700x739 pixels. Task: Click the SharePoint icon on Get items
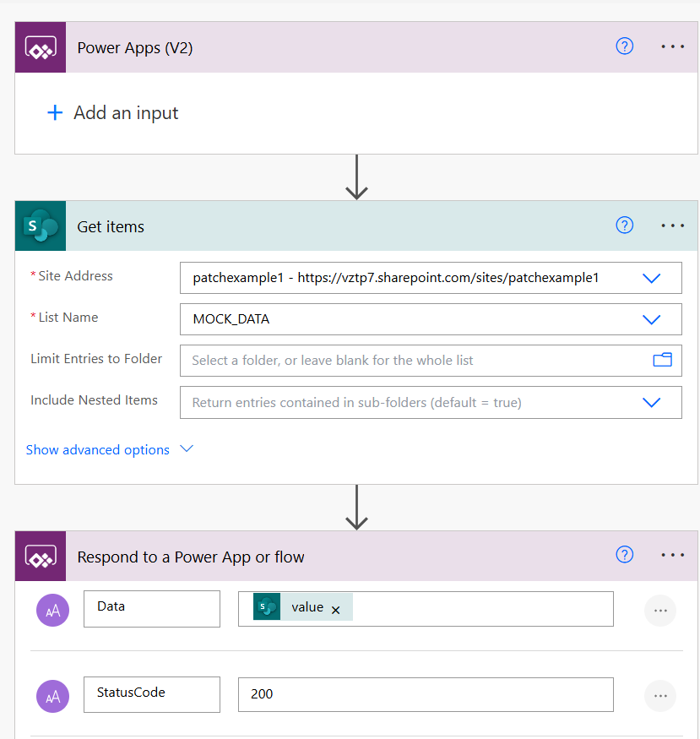[41, 226]
